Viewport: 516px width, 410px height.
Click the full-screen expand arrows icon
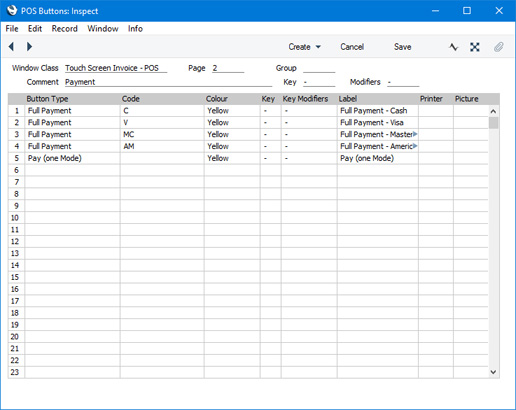pos(475,47)
